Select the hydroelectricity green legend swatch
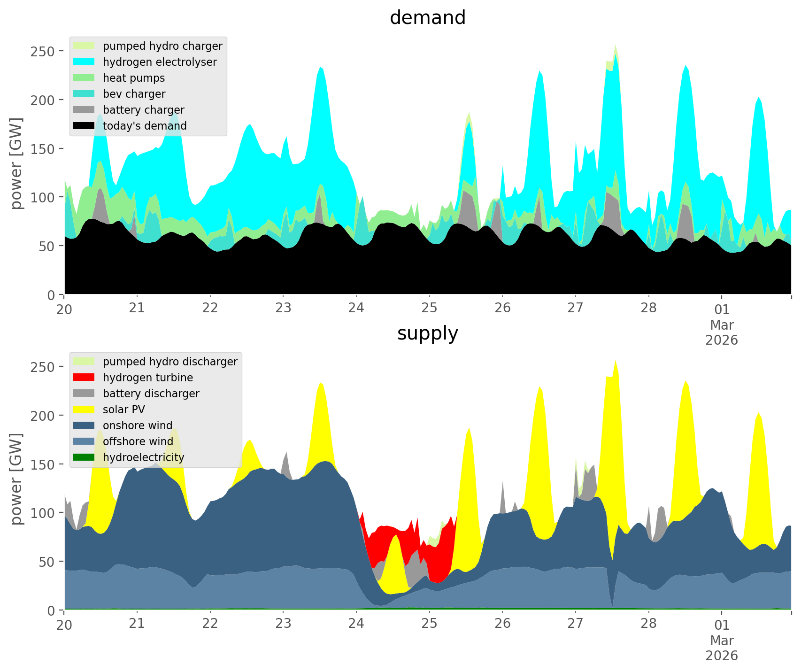 84,457
